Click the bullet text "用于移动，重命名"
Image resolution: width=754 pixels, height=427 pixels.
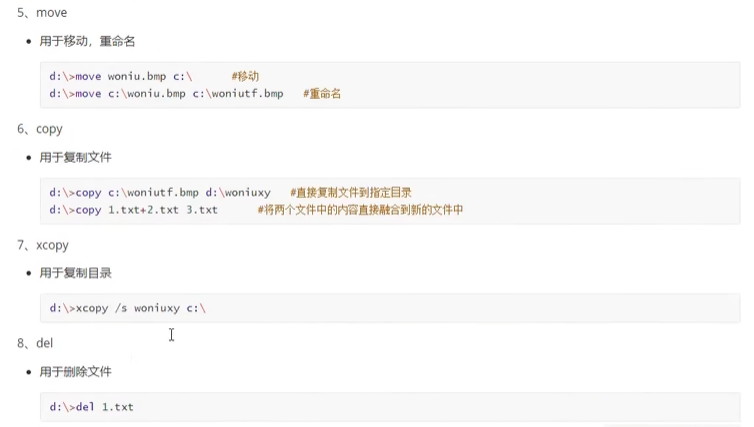87,41
